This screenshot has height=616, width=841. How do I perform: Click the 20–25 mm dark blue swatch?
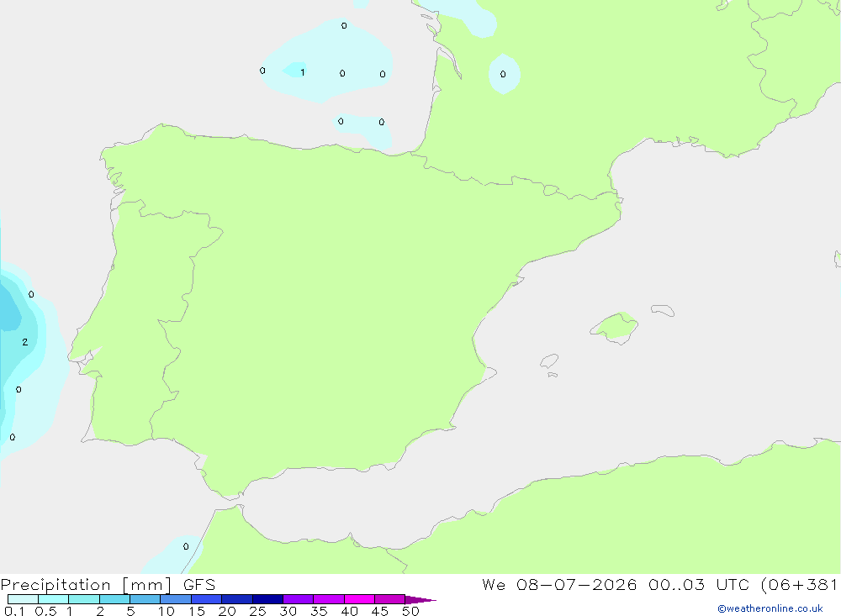(x=237, y=599)
